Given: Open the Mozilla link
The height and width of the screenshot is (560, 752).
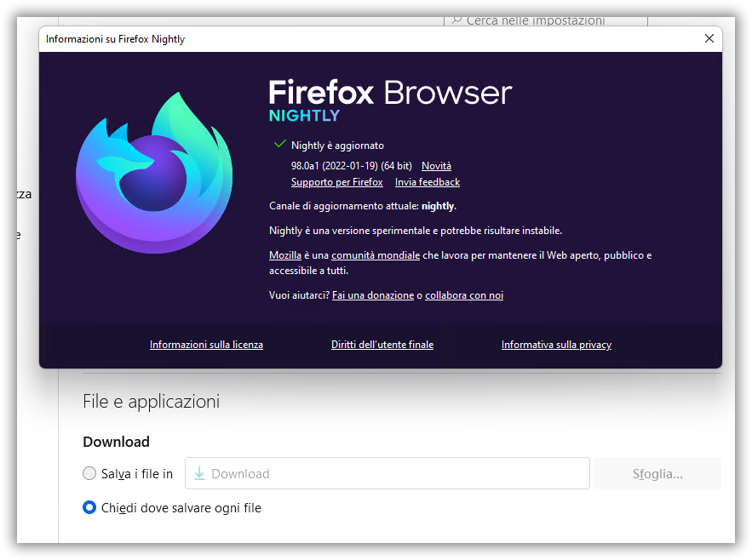Looking at the screenshot, I should [x=285, y=255].
